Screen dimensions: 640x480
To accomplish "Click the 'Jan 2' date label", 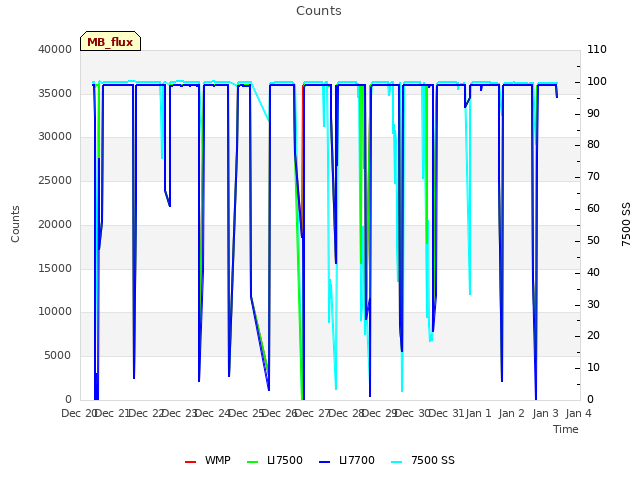I will click(511, 413).
